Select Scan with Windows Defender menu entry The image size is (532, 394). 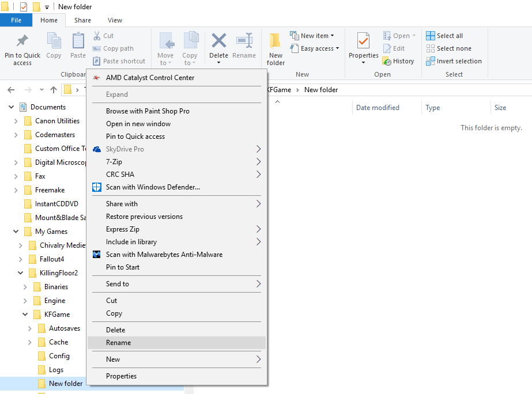pos(176,187)
